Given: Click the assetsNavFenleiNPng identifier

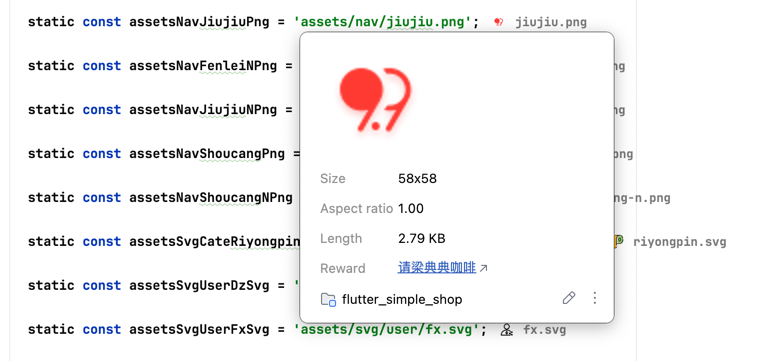Looking at the screenshot, I should [x=203, y=66].
